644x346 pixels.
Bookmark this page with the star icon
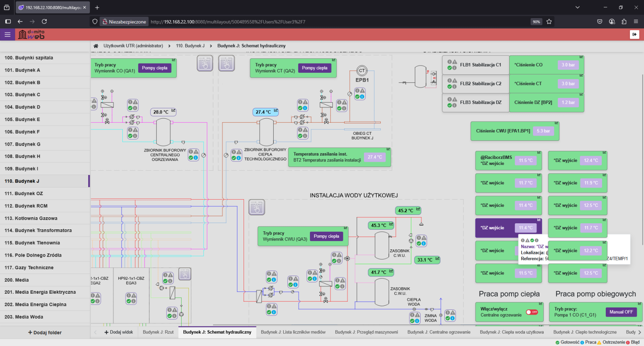click(549, 22)
